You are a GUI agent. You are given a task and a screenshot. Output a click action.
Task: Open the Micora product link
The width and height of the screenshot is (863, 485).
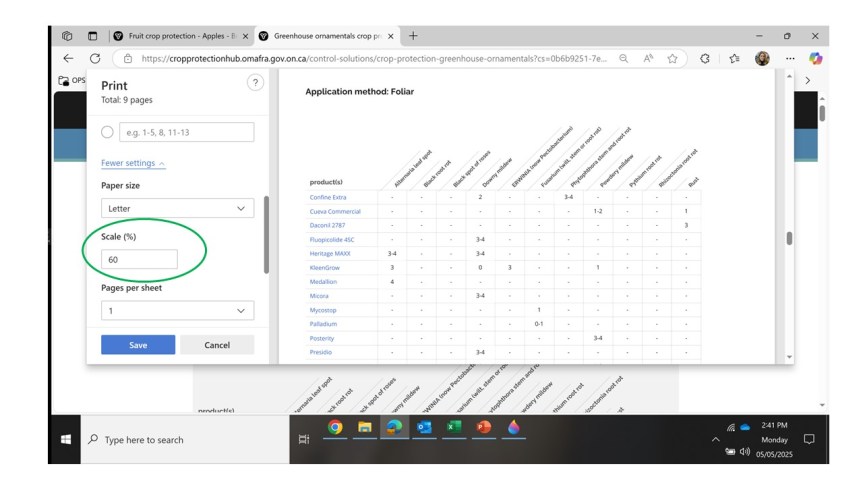click(x=319, y=296)
